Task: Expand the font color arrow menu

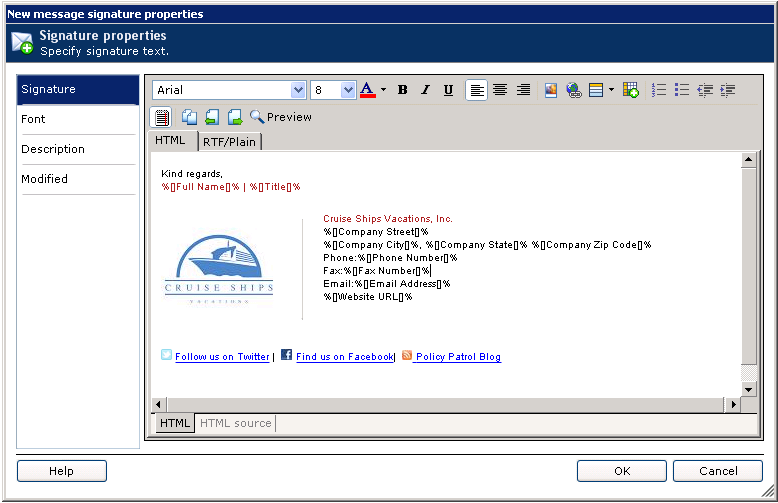Action: (383, 90)
